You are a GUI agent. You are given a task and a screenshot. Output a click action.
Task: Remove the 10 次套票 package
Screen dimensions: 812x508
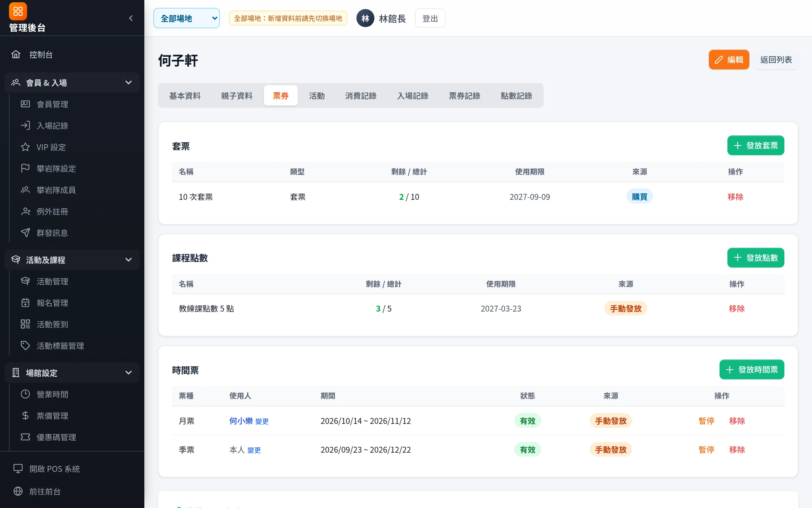[x=735, y=197]
